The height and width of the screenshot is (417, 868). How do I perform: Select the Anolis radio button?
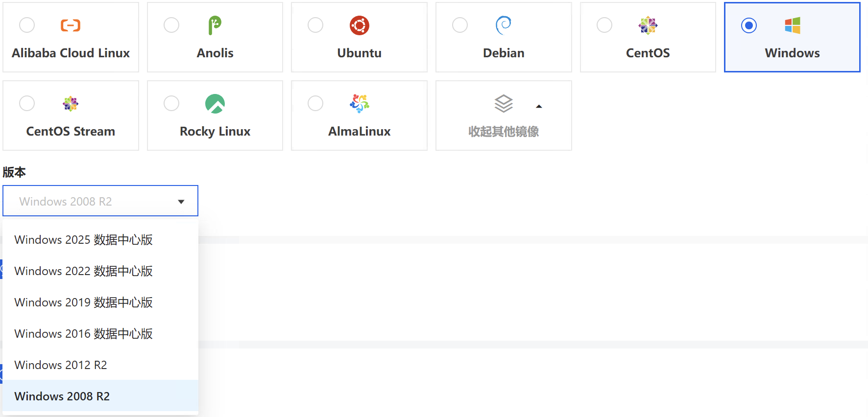[x=171, y=25]
